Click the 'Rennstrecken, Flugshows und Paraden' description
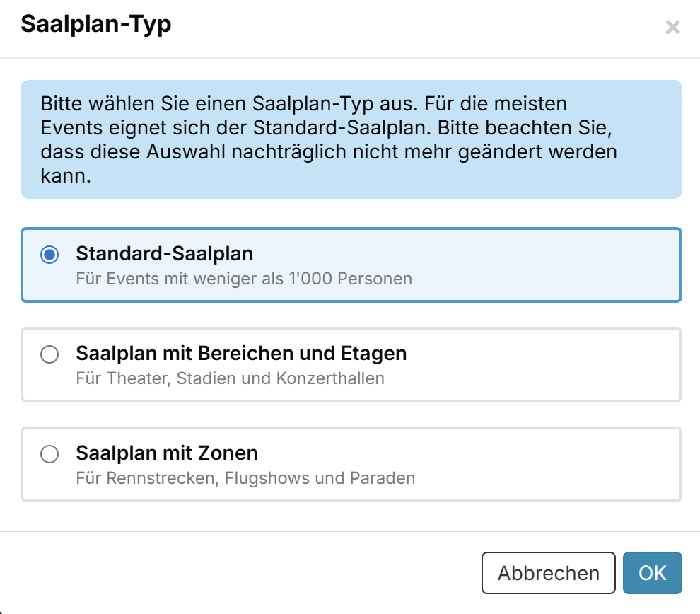The image size is (700, 614). [x=245, y=477]
